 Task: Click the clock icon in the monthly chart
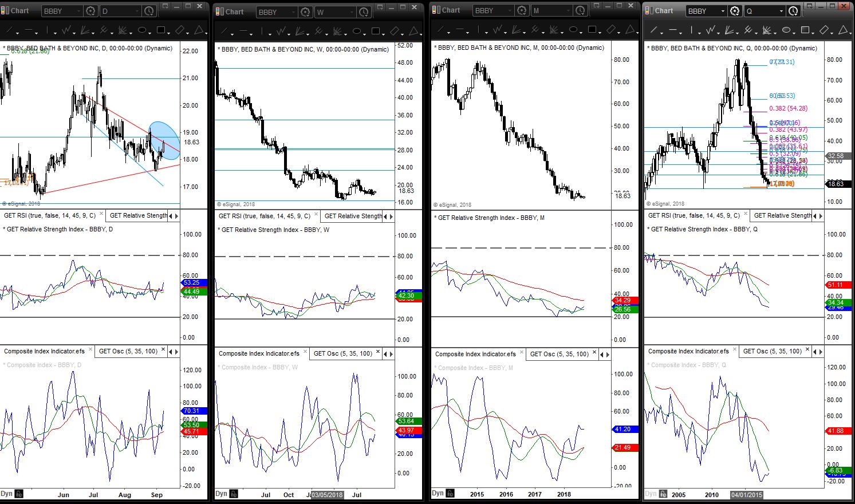point(580,10)
